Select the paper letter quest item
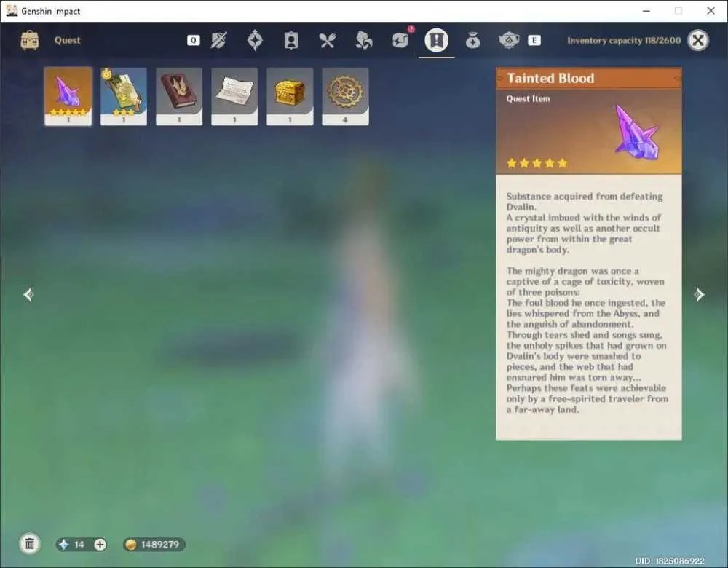 coord(234,97)
